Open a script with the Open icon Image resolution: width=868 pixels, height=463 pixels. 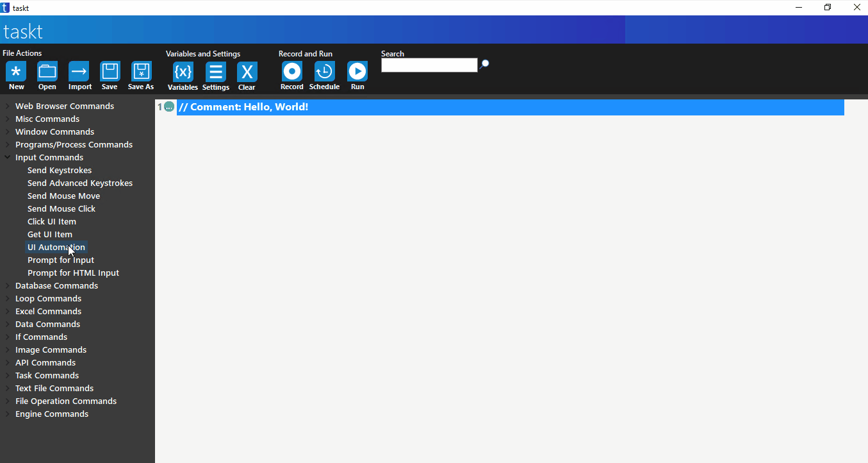[47, 71]
